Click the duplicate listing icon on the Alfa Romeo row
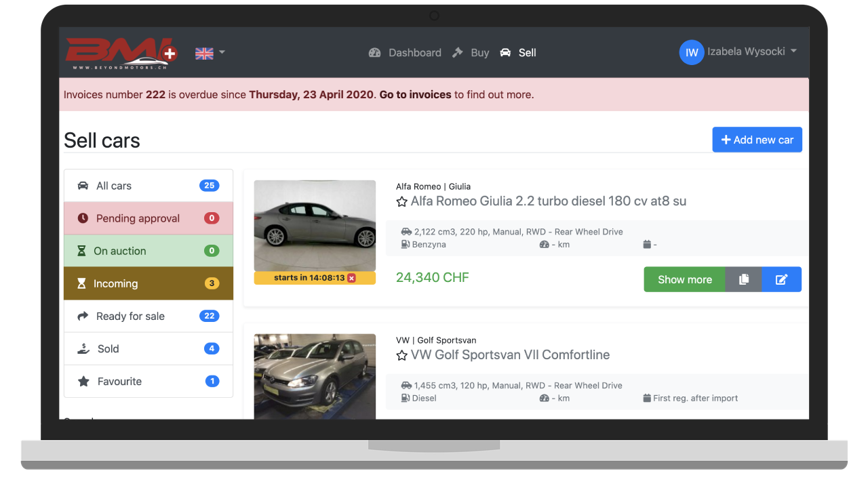This screenshot has height=488, width=868. pos(743,279)
